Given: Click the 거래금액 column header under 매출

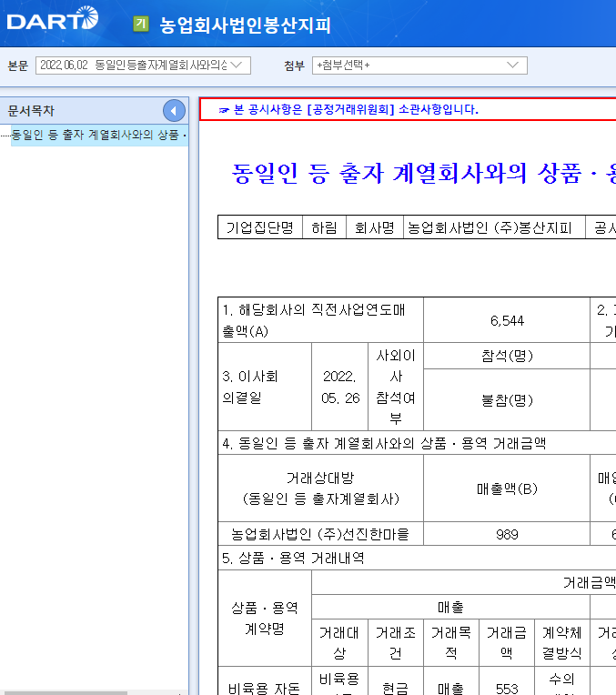Looking at the screenshot, I should coord(507,643).
